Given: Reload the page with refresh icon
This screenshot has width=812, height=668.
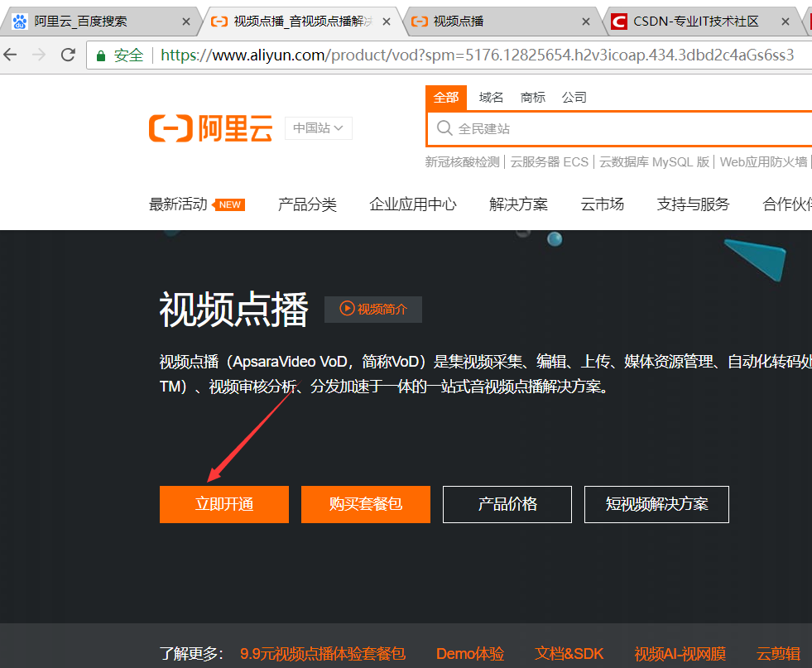Looking at the screenshot, I should click(x=68, y=55).
